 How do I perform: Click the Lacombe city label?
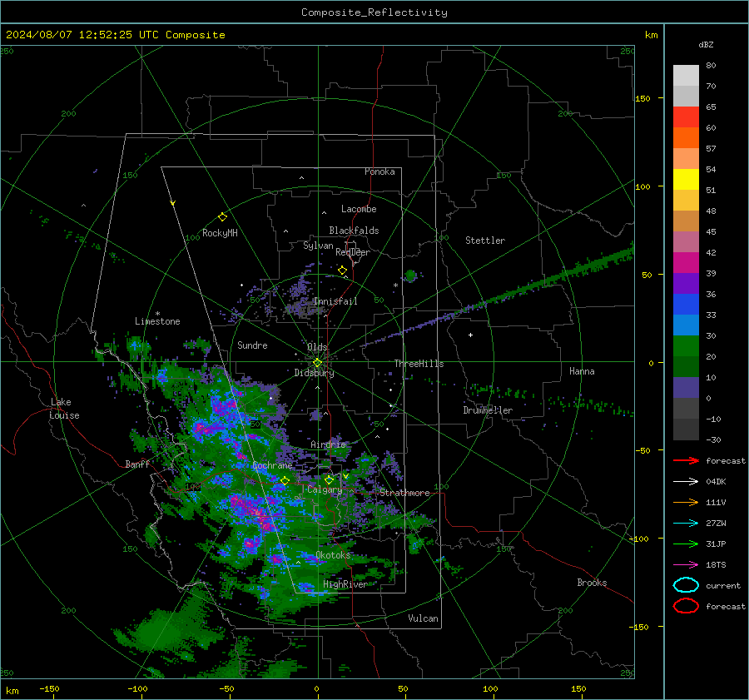click(x=359, y=209)
